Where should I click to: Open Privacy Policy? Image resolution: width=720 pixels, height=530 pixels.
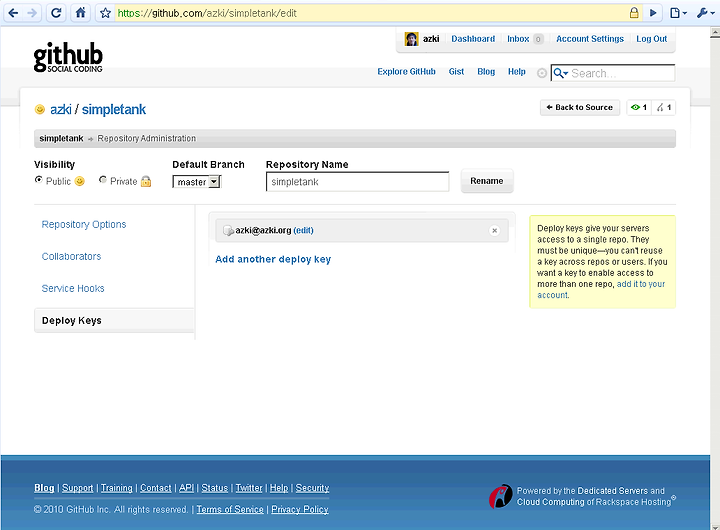pos(300,509)
